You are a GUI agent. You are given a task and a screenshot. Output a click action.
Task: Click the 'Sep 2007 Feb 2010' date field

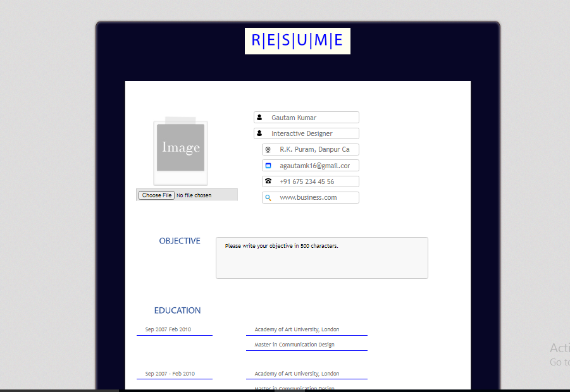click(x=175, y=329)
